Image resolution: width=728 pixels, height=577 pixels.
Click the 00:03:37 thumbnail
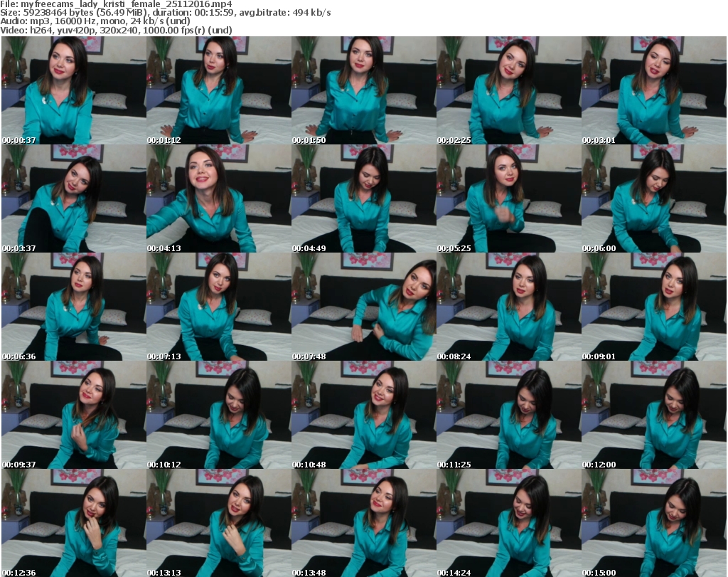pyautogui.click(x=73, y=198)
